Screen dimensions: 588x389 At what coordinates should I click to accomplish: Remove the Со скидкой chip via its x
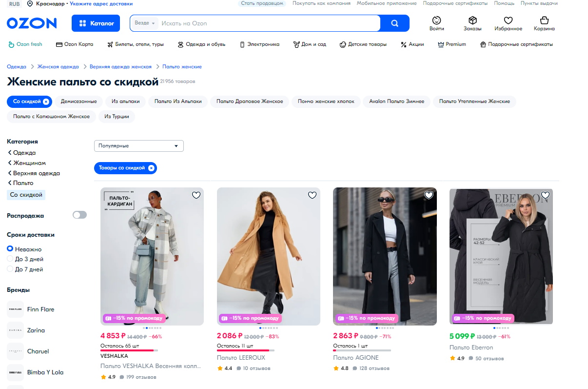click(46, 102)
